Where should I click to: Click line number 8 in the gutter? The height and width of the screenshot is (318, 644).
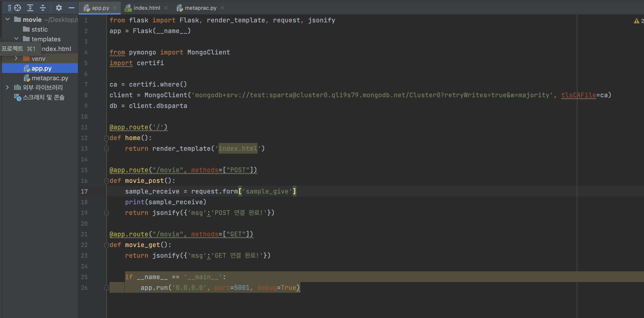pos(86,95)
